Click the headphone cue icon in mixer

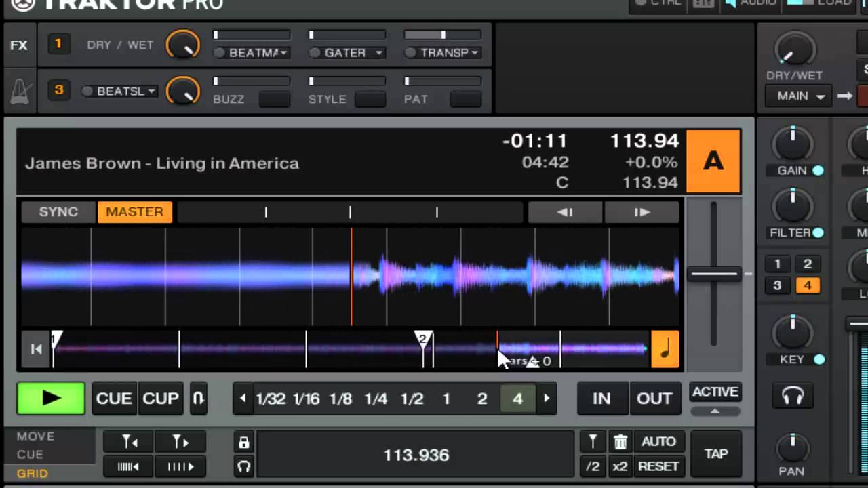pyautogui.click(x=793, y=396)
